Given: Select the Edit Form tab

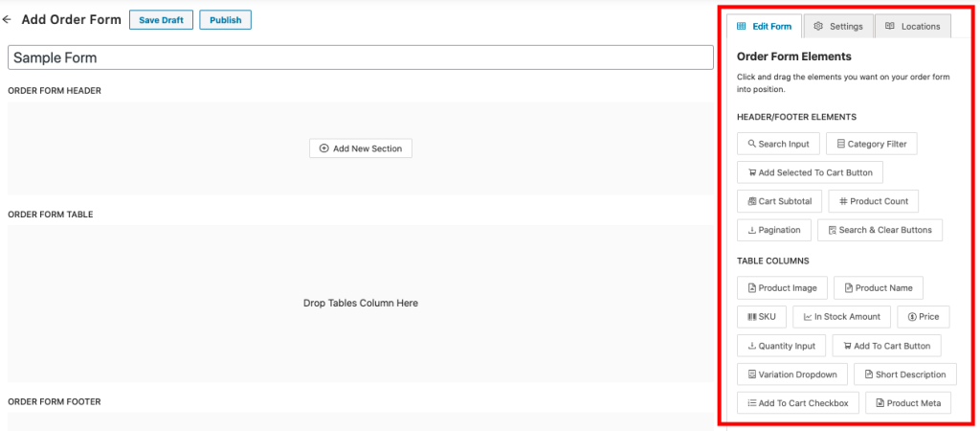Looking at the screenshot, I should pyautogui.click(x=764, y=26).
